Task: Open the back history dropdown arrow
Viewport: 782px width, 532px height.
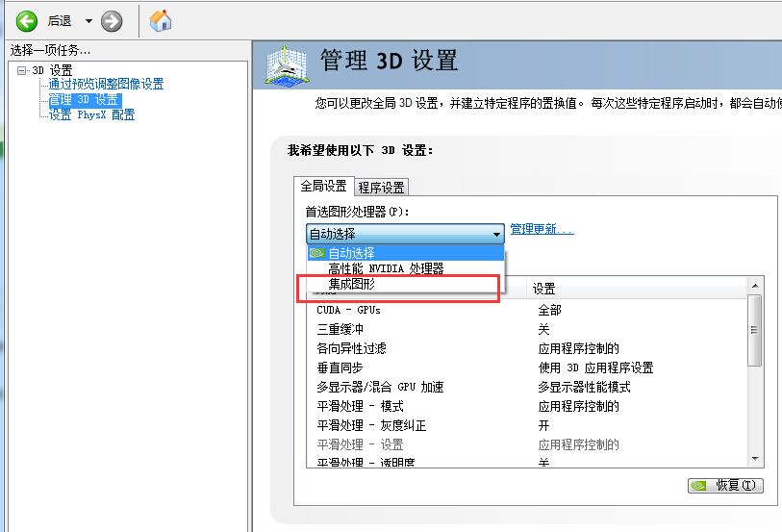Action: point(88,21)
